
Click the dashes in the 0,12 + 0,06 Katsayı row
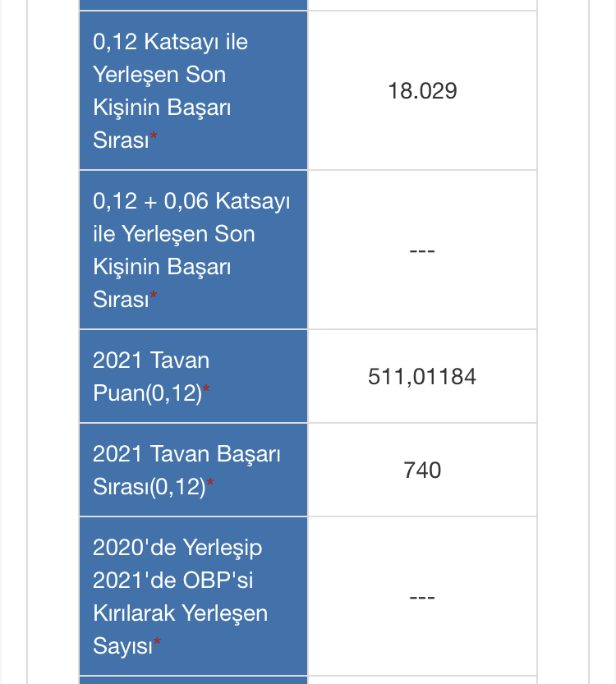[x=422, y=250]
